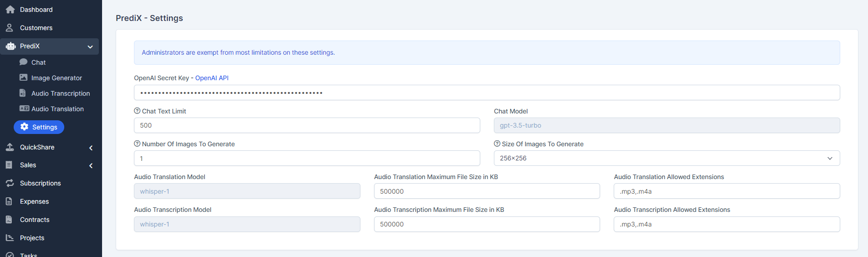Image resolution: width=868 pixels, height=257 pixels.
Task: Click the disabled Chat Model field
Action: coord(667,125)
